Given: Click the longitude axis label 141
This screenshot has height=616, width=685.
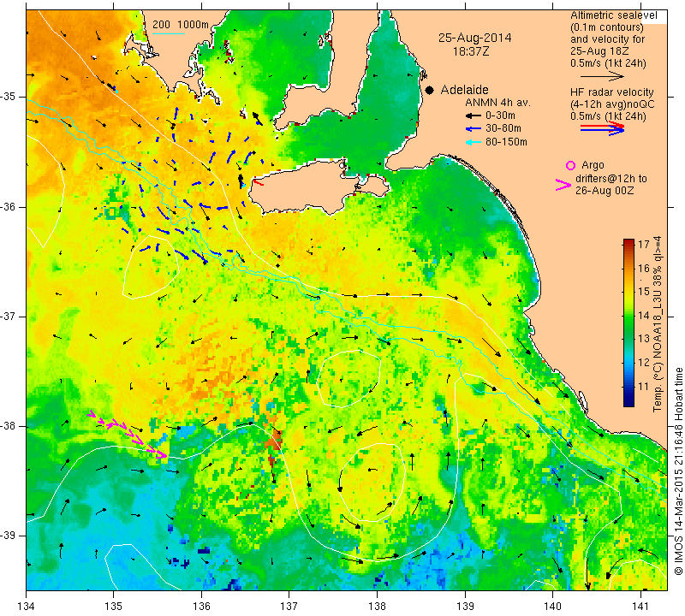Looking at the screenshot, I should 640,606.
